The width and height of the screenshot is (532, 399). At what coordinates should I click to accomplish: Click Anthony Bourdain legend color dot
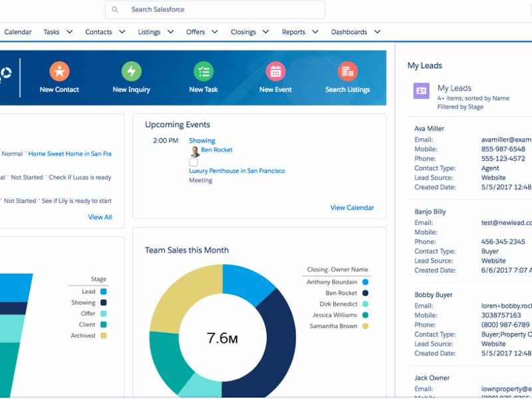(365, 282)
